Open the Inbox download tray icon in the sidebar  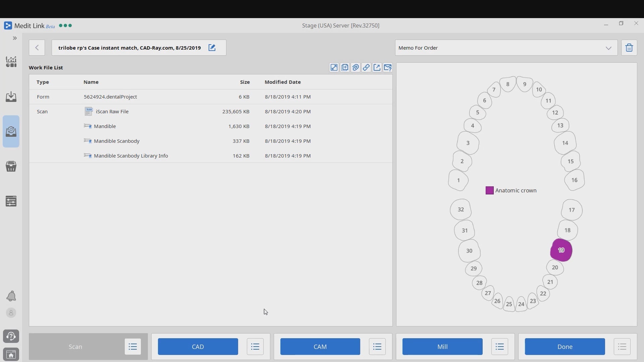(11, 97)
